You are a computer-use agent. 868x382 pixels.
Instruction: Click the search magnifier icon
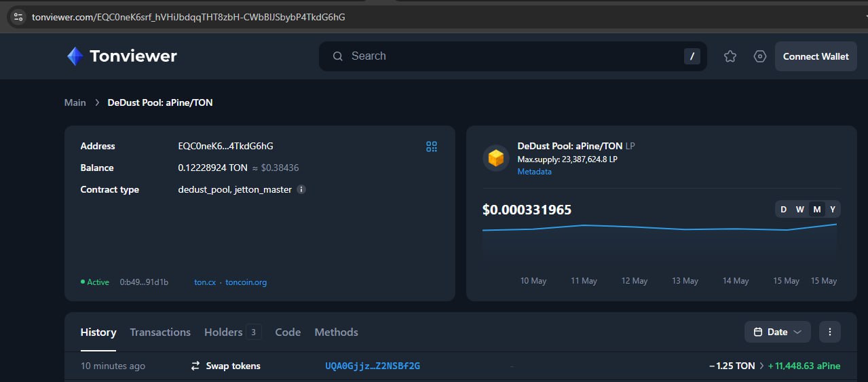point(338,56)
